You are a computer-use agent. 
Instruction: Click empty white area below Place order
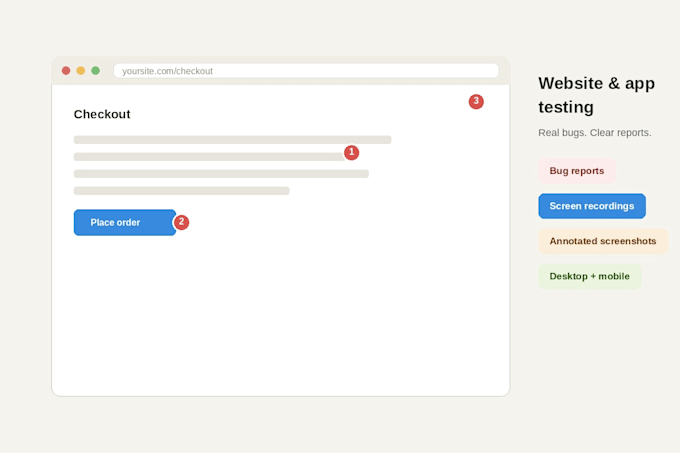click(280, 316)
